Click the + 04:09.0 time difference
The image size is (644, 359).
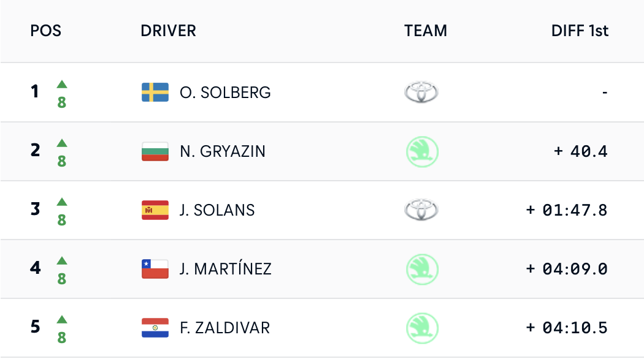[x=567, y=269]
